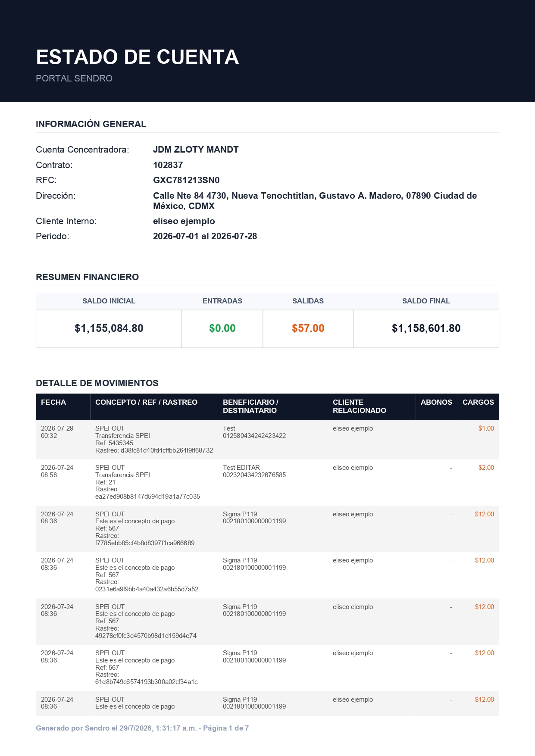The image size is (535, 756).
Task: Click the FECHA column header
Action: pyautogui.click(x=53, y=402)
